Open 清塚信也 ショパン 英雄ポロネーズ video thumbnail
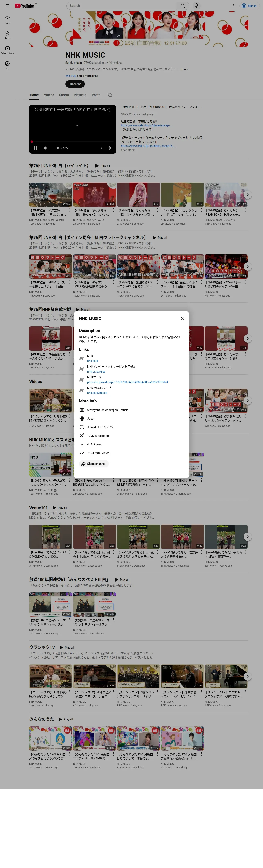The width and height of the screenshot is (263, 868). point(95,676)
